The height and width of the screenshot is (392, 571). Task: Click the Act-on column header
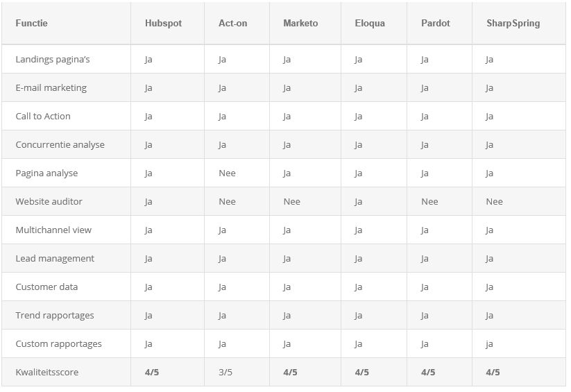tap(232, 23)
